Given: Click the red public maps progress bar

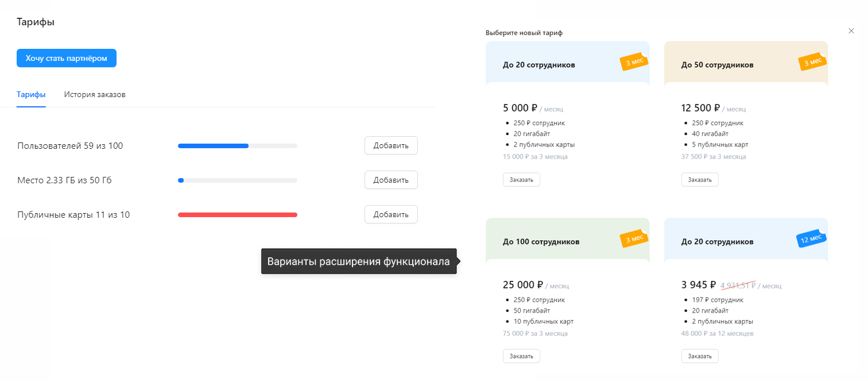Looking at the screenshot, I should pyautogui.click(x=238, y=215).
